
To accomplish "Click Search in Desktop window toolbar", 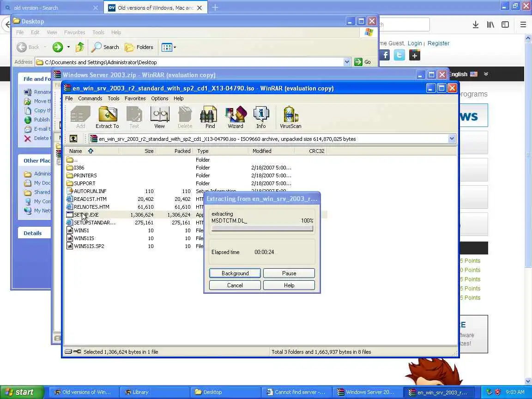I will click(x=105, y=47).
